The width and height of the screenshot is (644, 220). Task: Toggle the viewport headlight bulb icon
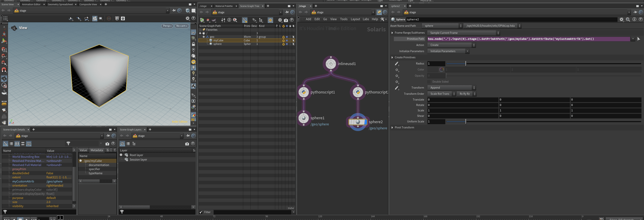(193, 67)
